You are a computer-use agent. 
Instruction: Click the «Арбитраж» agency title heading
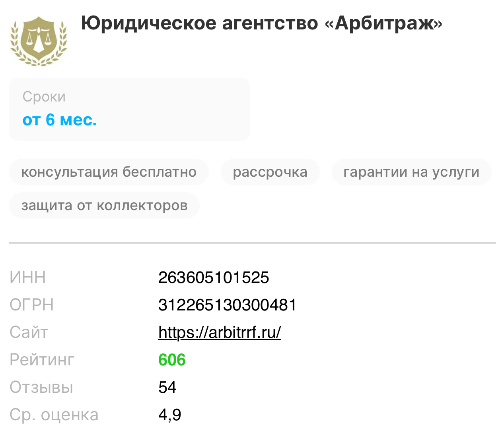[x=261, y=23]
